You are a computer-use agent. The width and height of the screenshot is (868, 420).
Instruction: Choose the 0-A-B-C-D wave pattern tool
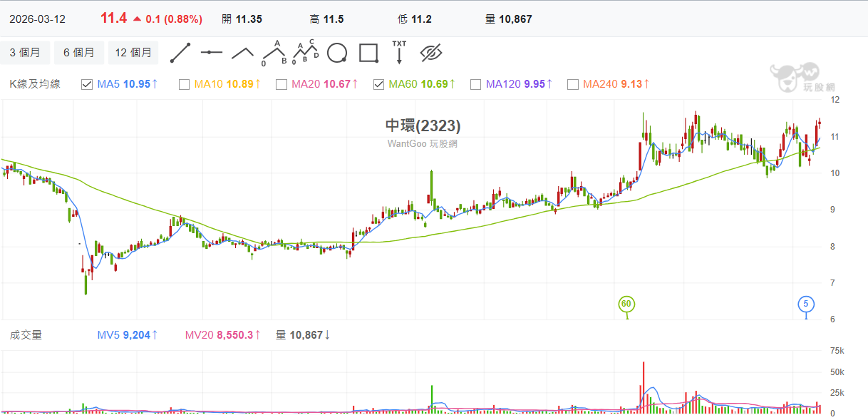click(306, 53)
